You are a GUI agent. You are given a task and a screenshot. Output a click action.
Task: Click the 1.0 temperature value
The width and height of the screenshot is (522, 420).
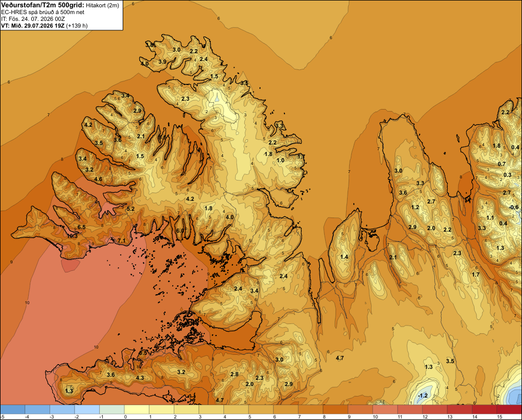[x=280, y=160]
